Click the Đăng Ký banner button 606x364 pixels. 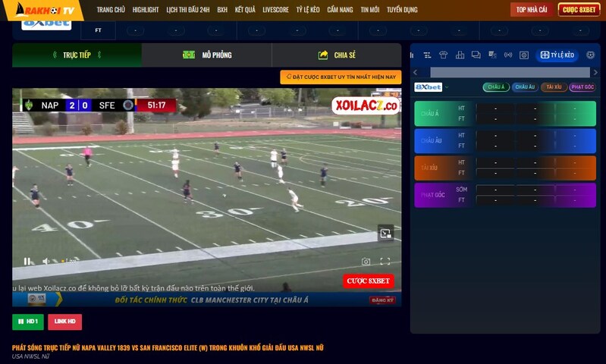(382, 300)
